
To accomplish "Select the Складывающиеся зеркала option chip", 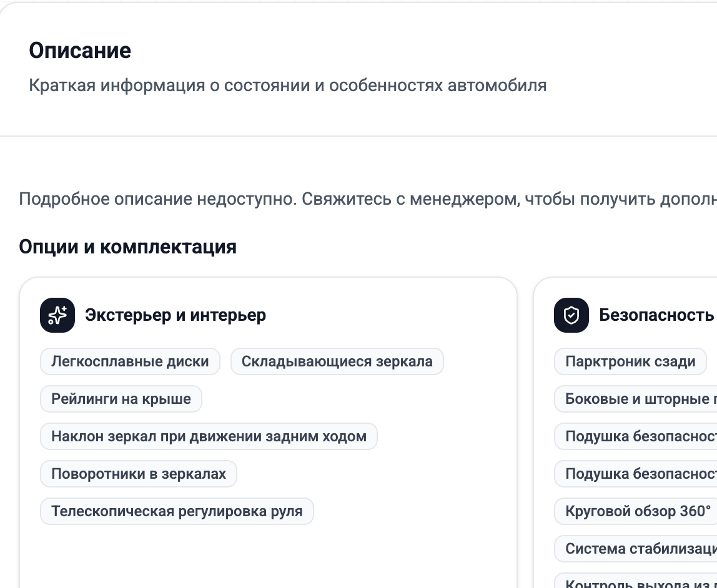I will pos(337,361).
